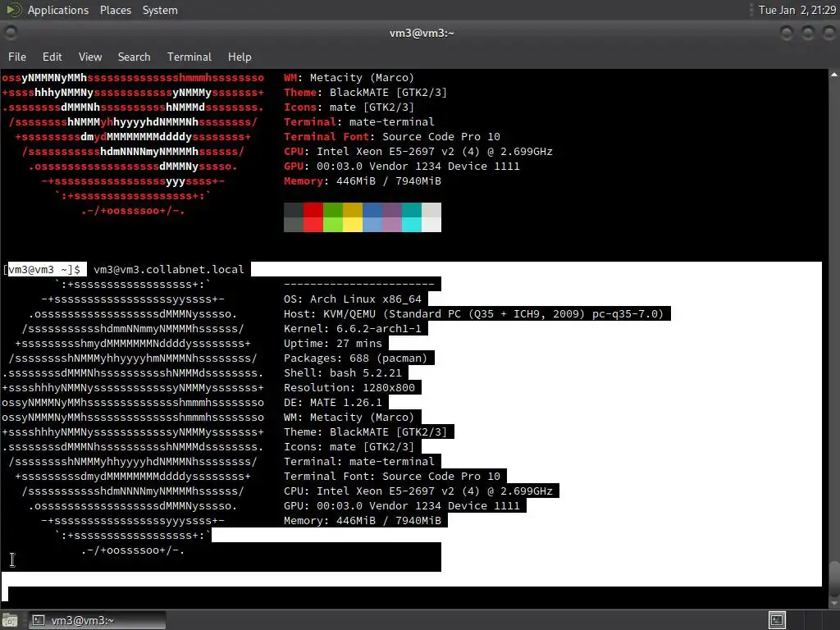Viewport: 840px width, 630px height.
Task: Click highlighted Theme: BlackMATE [GTK2/3] line
Action: [365, 431]
